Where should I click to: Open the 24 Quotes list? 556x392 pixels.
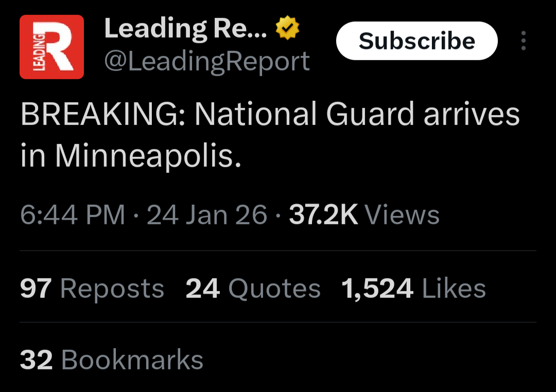click(253, 289)
